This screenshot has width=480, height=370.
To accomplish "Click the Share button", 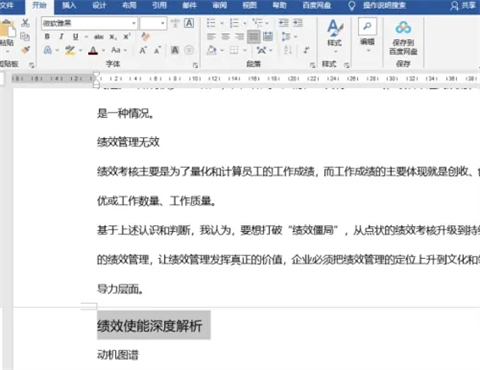I will coord(463,6).
